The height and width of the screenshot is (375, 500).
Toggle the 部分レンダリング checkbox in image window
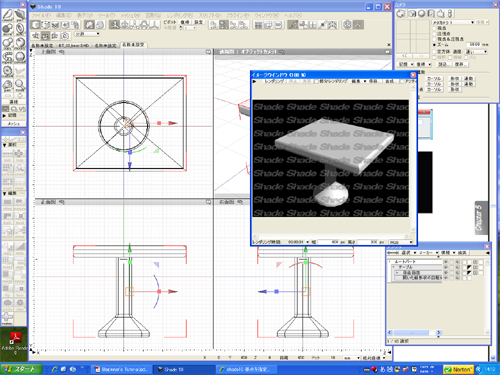317,81
